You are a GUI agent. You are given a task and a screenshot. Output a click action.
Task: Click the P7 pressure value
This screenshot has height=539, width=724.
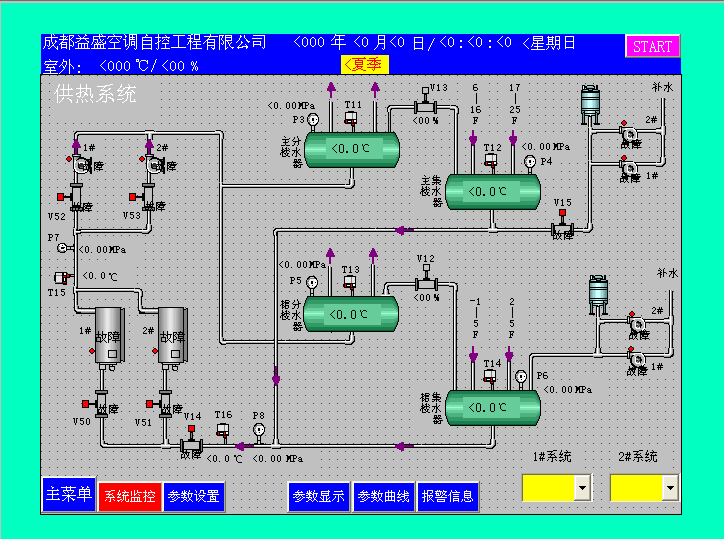(x=103, y=250)
